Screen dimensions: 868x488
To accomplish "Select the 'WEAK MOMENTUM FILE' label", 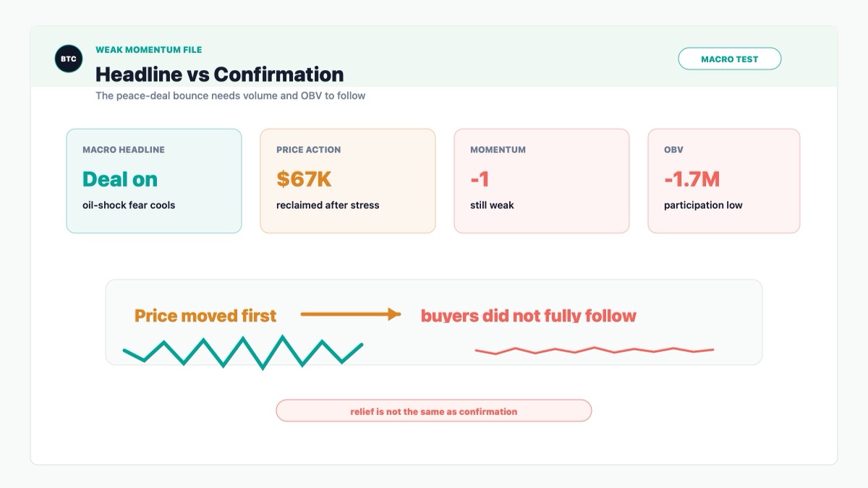I will pyautogui.click(x=149, y=50).
